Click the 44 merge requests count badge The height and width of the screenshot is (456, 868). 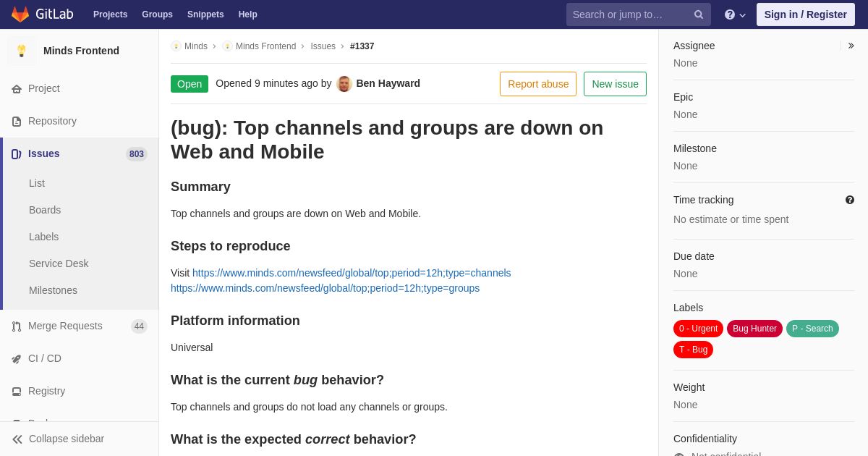[139, 326]
